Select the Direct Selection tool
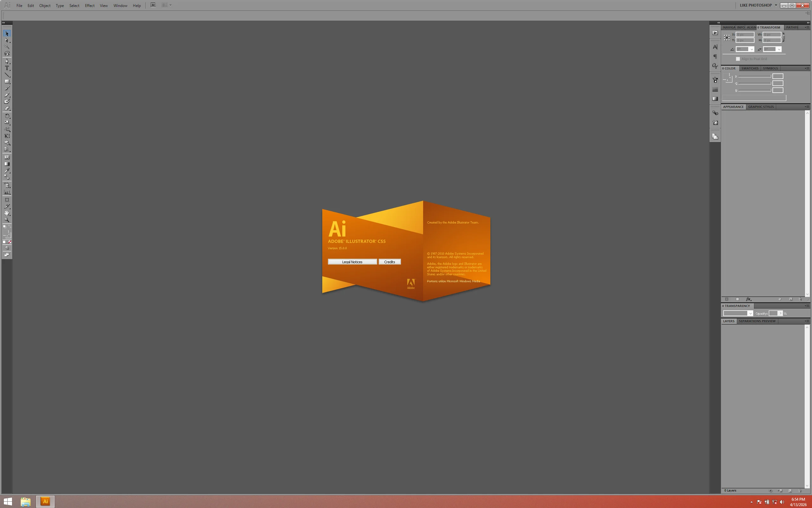This screenshot has width=812, height=508. click(7, 40)
